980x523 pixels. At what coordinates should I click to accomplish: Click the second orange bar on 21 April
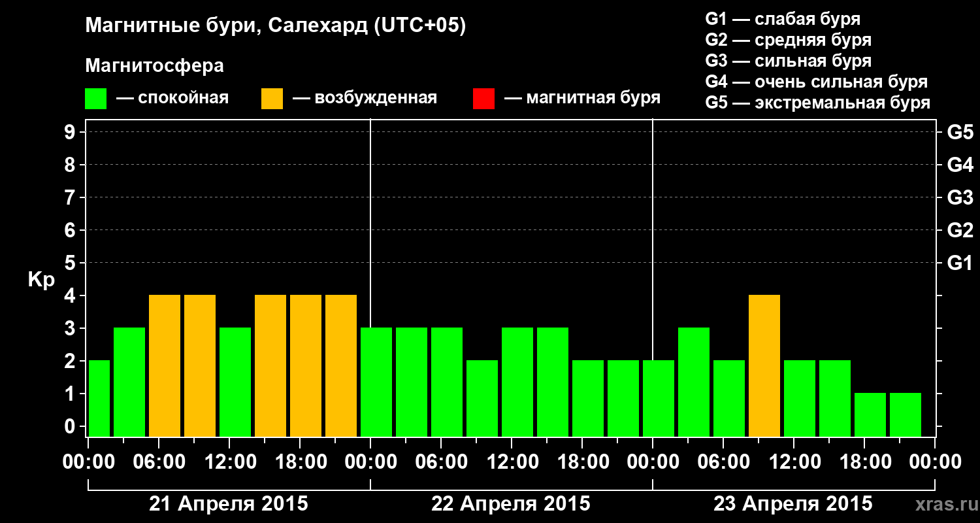[200, 366]
